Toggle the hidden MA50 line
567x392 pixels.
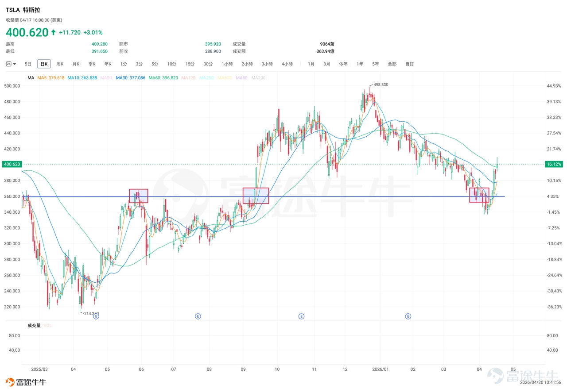242,78
